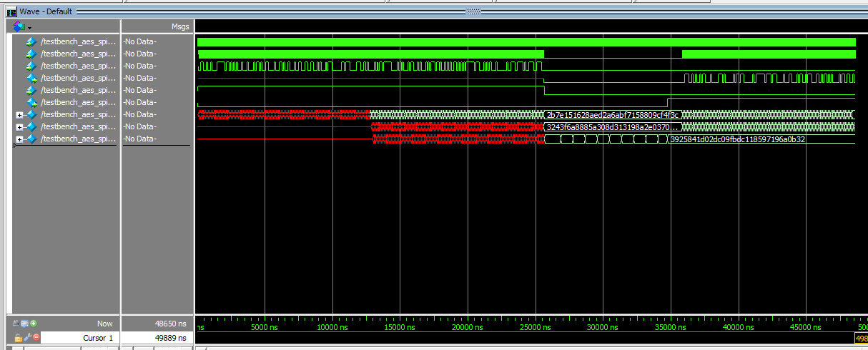Toggle leaf names with the first cursor-pane icon
Screen dimensions: 868x350
pos(17,324)
